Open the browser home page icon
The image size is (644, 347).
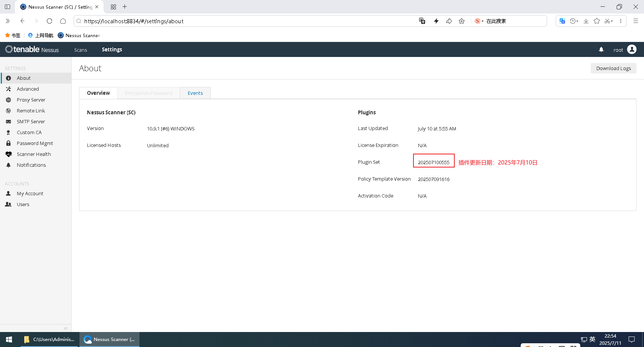click(63, 21)
